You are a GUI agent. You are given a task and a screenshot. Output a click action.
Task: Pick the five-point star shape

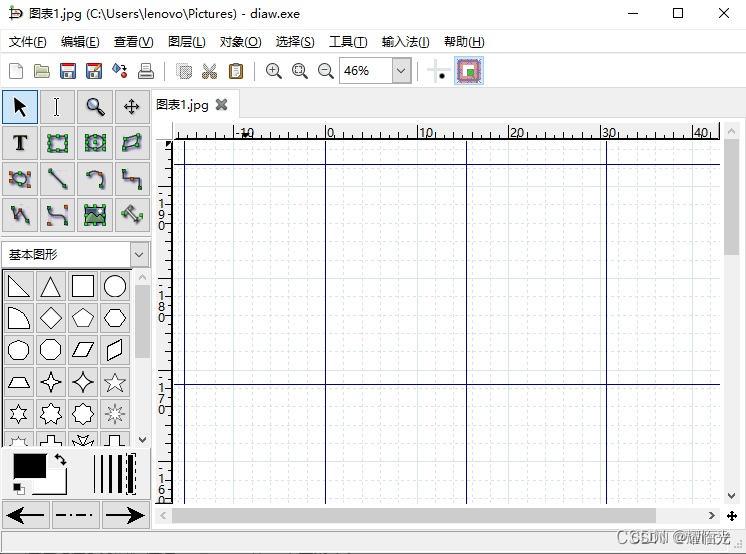tap(115, 382)
